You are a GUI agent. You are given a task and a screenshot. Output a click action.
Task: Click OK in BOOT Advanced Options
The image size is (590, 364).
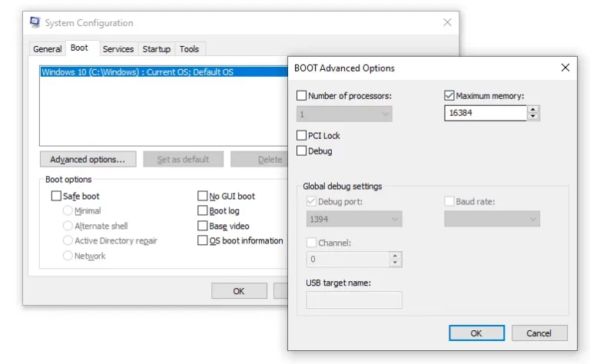coord(476,333)
